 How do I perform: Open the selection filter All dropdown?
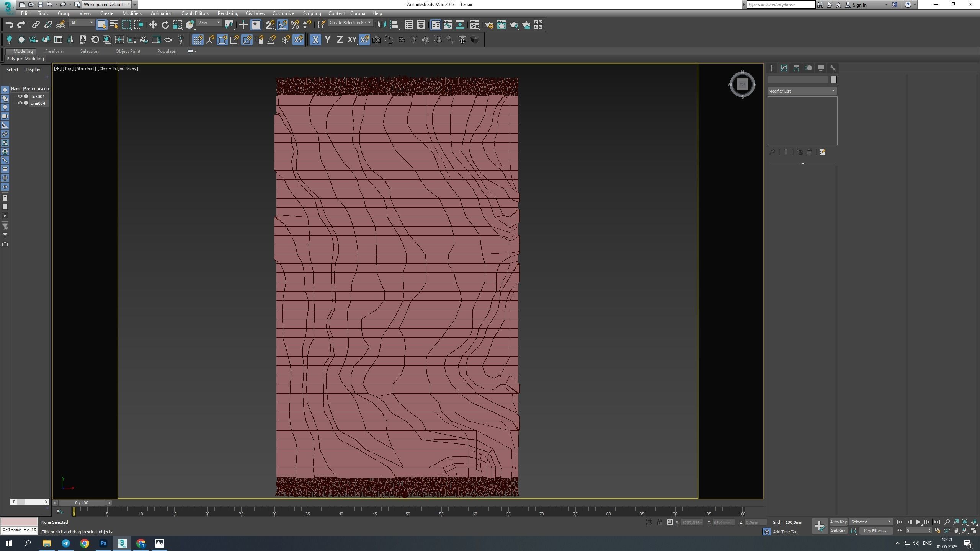tap(82, 23)
